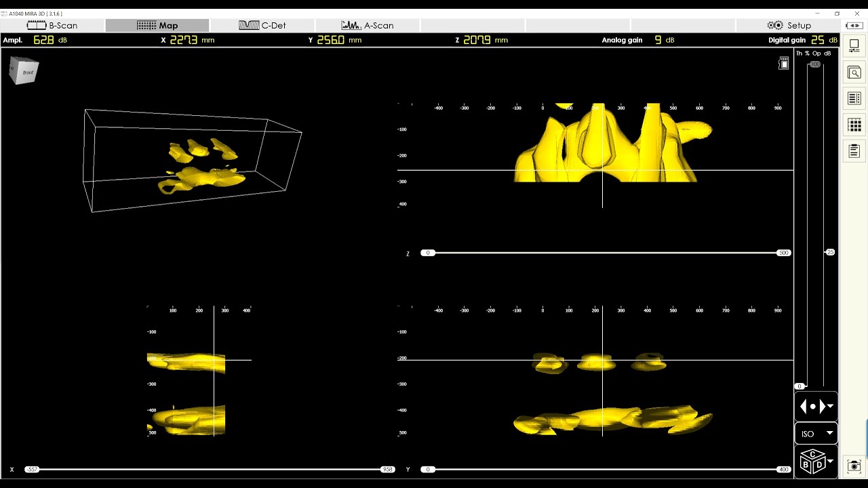
Task: Click the X slider handle at -557
Action: click(x=32, y=469)
